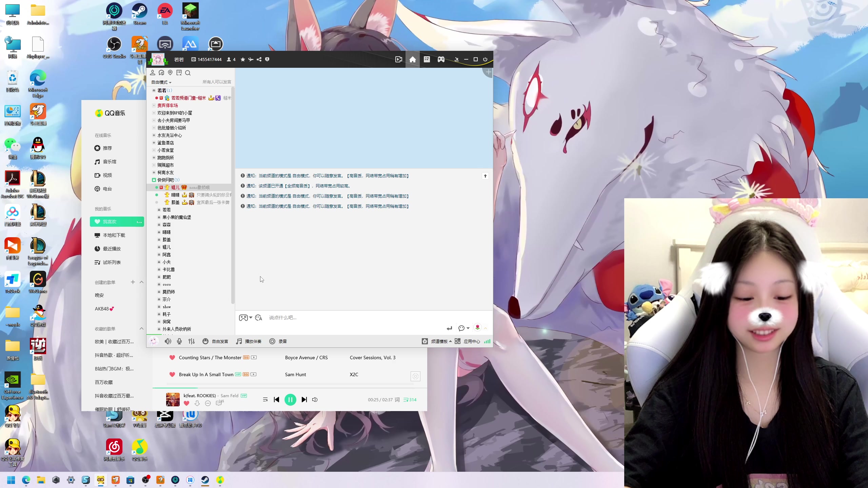Change play order mode icon
Screen dimensions: 868x488
(265, 400)
